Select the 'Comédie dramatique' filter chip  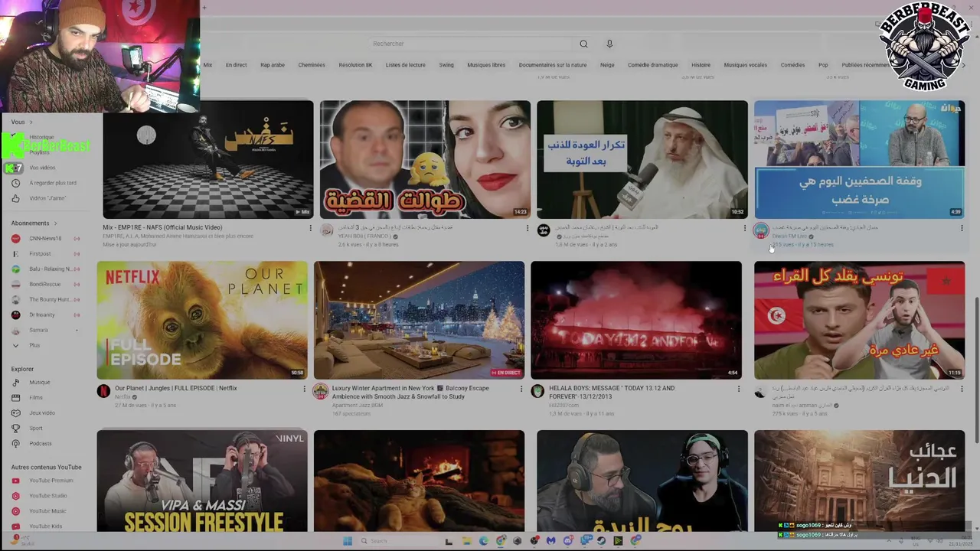[x=653, y=65]
